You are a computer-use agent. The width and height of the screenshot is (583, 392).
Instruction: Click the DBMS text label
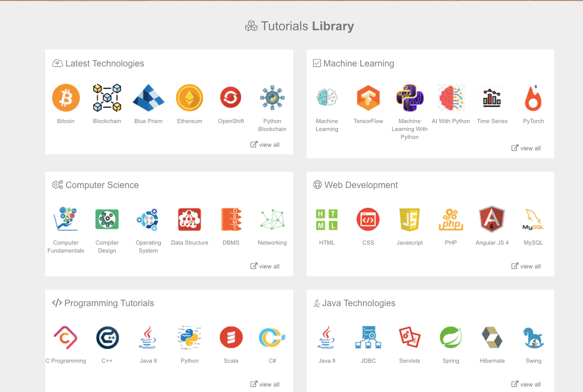231,243
